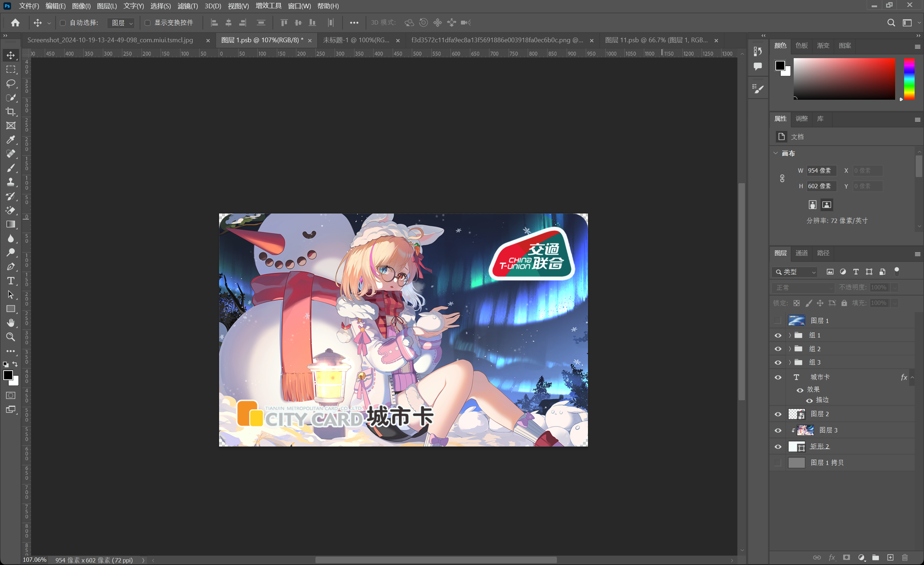The image size is (924, 565).
Task: Switch to the 色板 tab
Action: [802, 46]
